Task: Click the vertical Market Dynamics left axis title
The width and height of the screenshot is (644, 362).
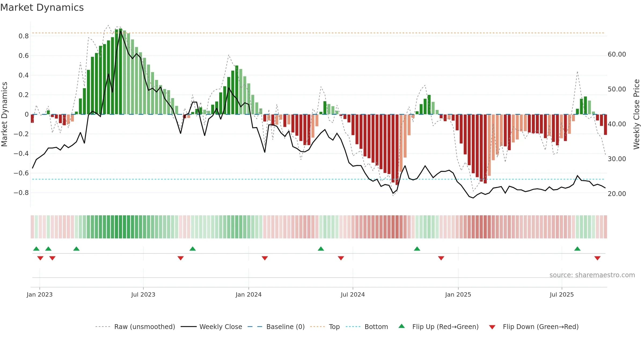Action: 4,114
